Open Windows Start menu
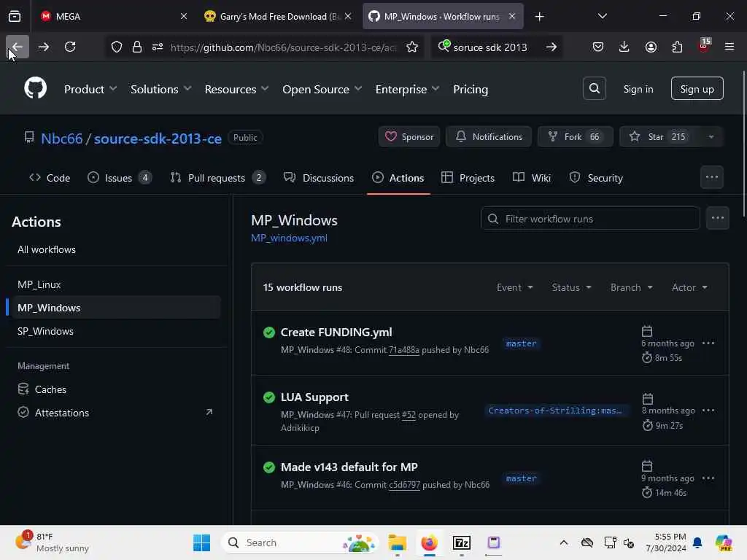 point(201,542)
